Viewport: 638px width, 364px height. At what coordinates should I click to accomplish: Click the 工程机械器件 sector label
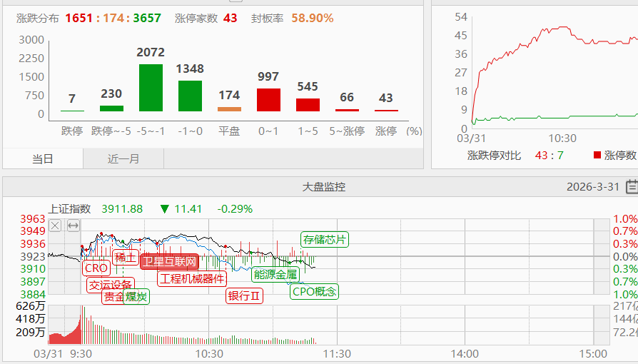(x=191, y=279)
